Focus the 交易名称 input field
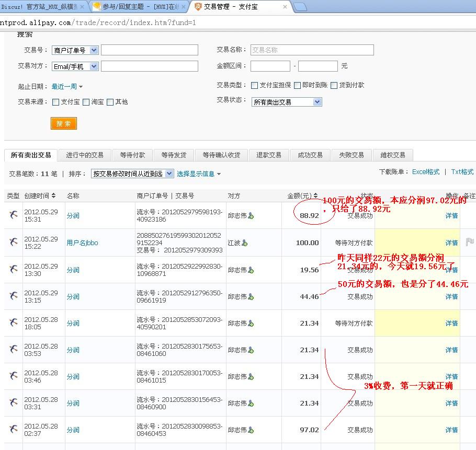The width and height of the screenshot is (476, 450). [312, 50]
